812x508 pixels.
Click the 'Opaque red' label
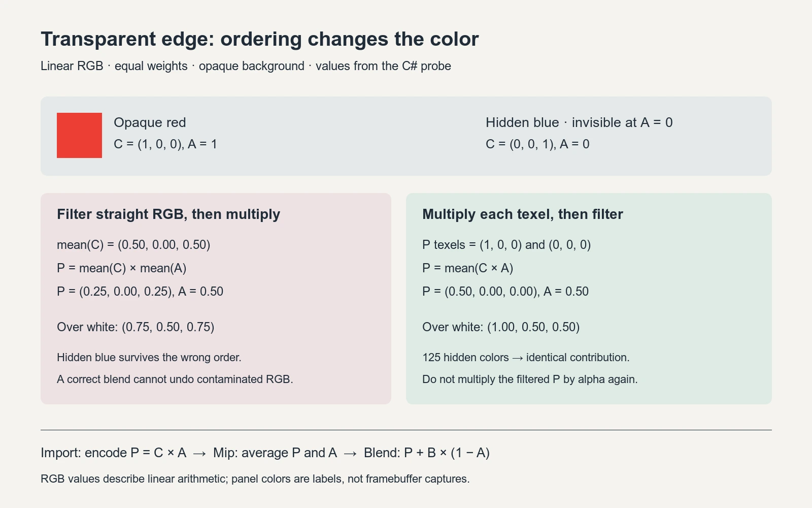(x=150, y=122)
